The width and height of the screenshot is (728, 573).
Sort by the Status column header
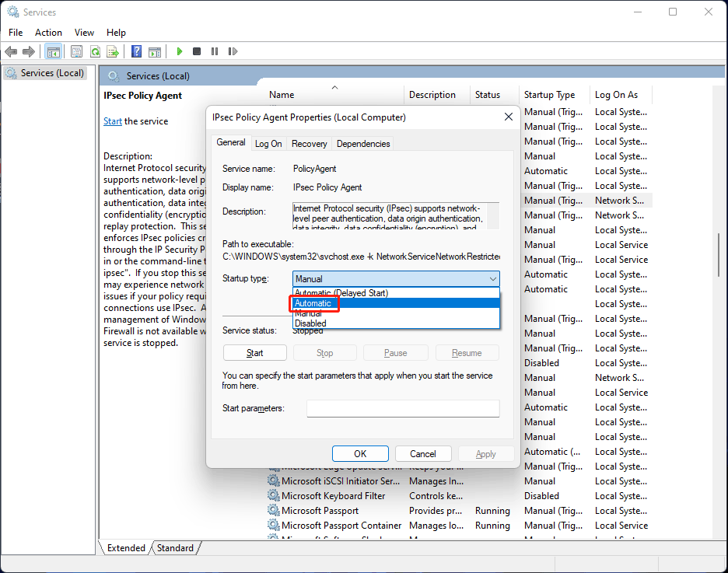(494, 95)
